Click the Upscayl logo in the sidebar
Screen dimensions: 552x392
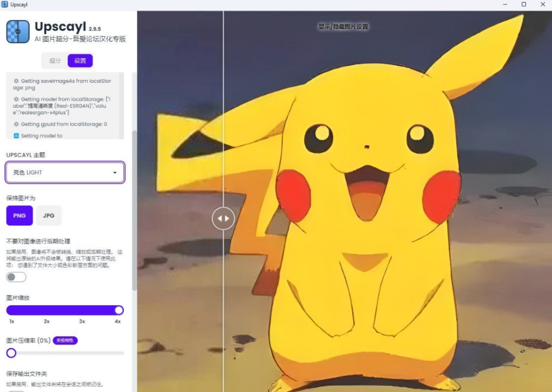pyautogui.click(x=18, y=31)
